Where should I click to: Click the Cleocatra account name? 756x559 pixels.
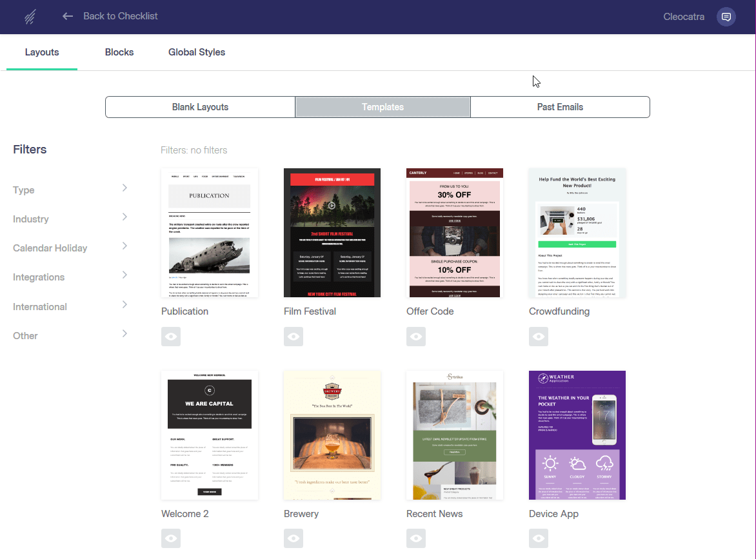pos(684,17)
